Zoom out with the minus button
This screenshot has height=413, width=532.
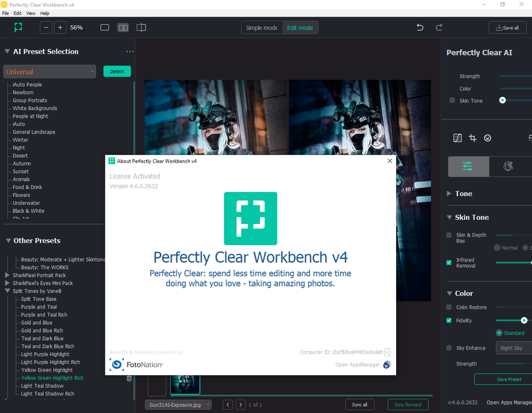[46, 27]
